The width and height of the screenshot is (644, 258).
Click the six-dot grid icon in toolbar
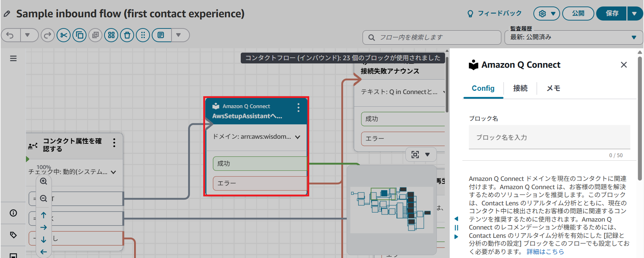(143, 35)
